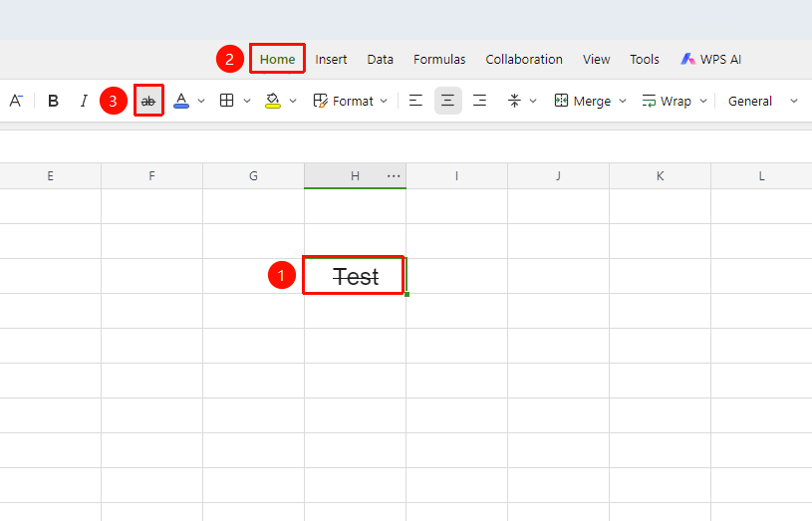812x521 pixels.
Task: Toggle italic formatting
Action: 84,101
